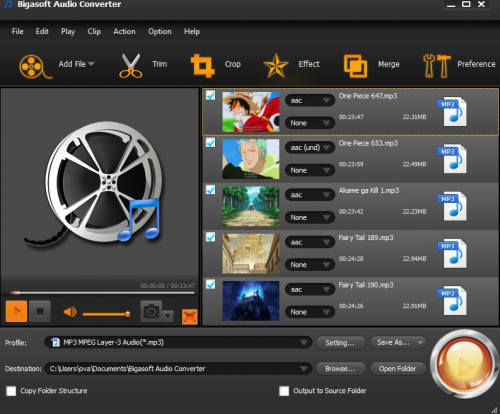Uncheck One Piece 653.mp3 file
This screenshot has width=500, height=414.
210,143
